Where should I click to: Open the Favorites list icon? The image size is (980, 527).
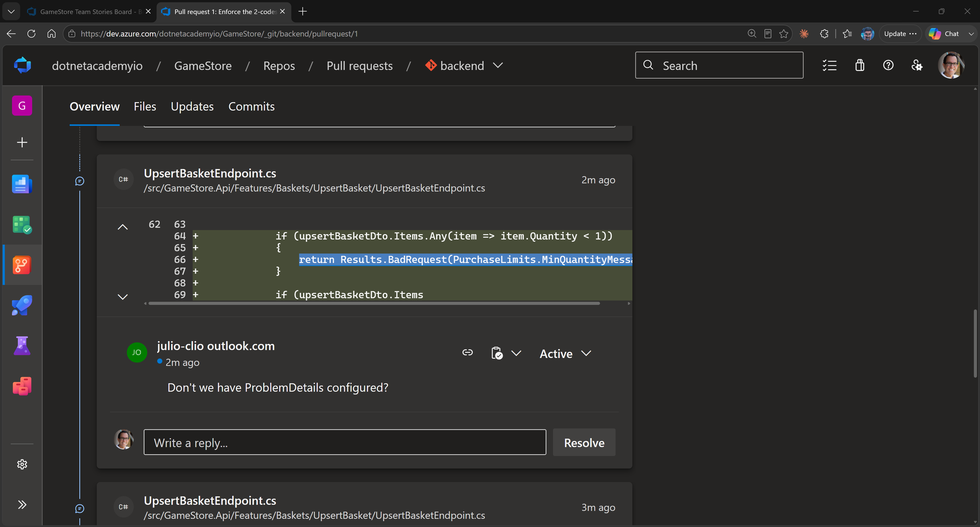click(x=847, y=33)
